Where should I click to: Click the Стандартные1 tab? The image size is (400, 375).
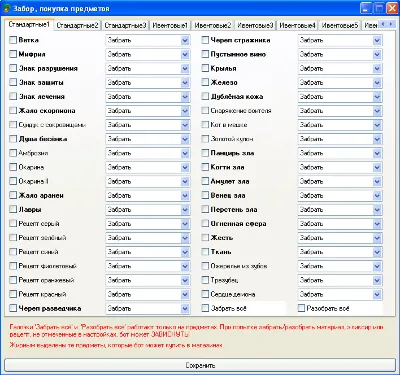pos(29,24)
